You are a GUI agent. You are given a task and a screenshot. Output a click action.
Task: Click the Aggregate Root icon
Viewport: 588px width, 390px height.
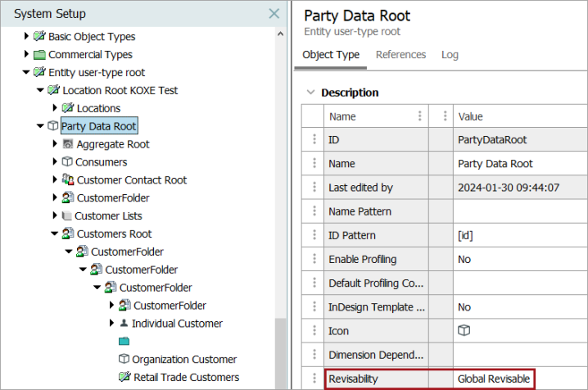pyautogui.click(x=68, y=144)
